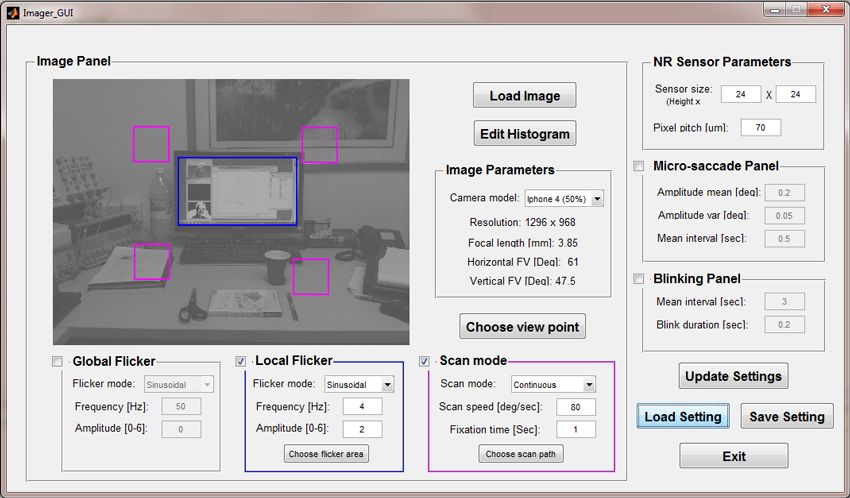Screen dimensions: 850x498
Task: Uncheck the Local Flicker checkbox
Action: click(241, 361)
